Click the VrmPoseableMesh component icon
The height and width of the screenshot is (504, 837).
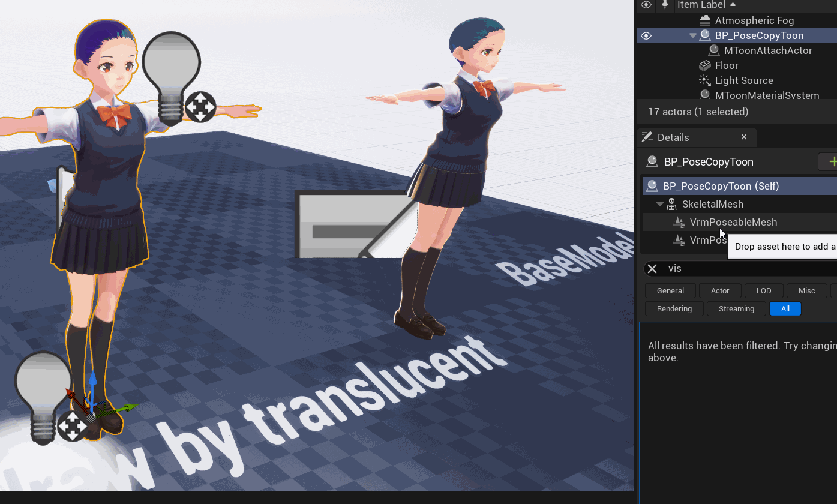[679, 222]
